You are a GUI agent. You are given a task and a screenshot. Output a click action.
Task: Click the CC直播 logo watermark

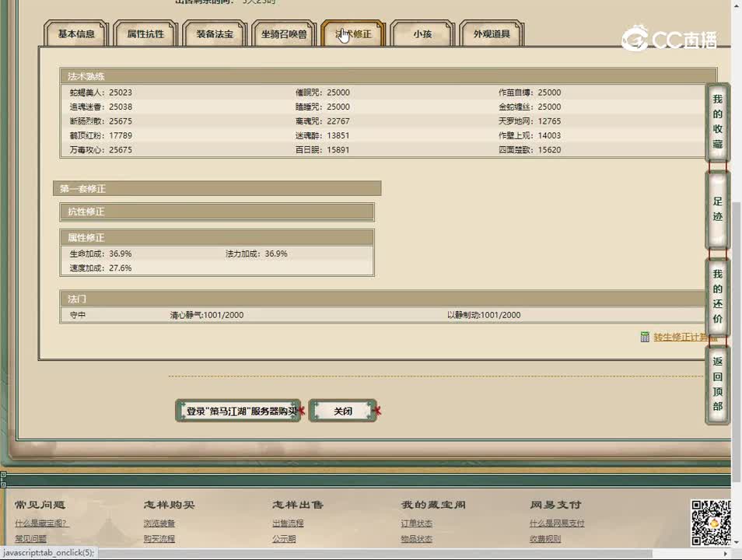tap(669, 39)
